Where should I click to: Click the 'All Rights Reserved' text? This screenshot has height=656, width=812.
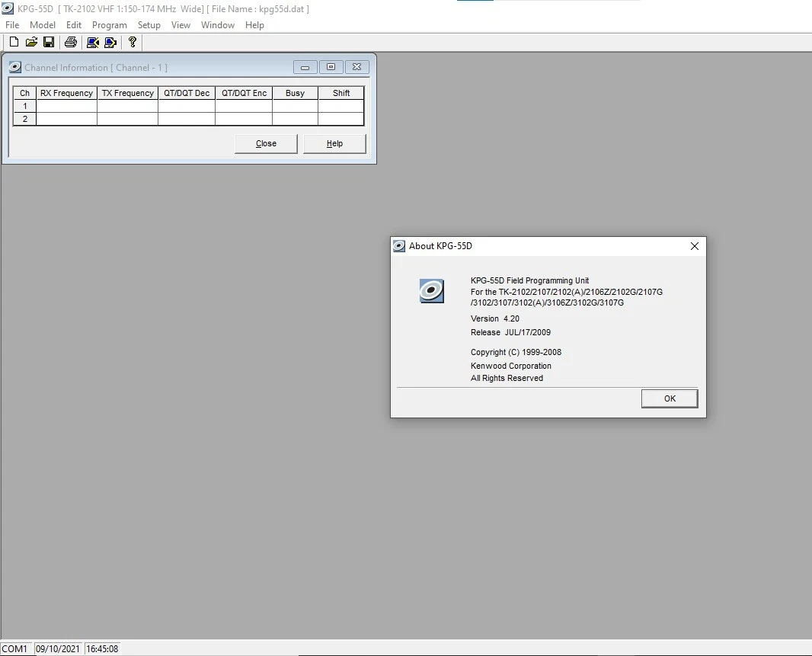(x=507, y=378)
